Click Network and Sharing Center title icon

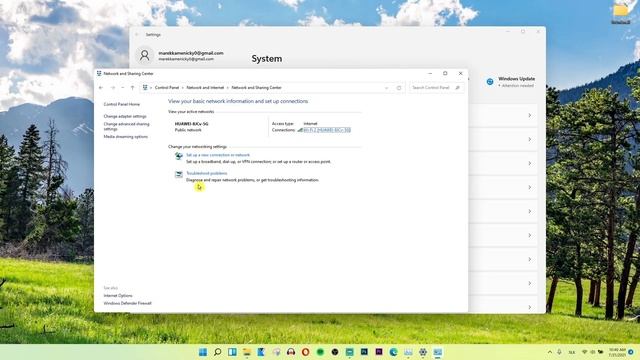tap(99, 73)
